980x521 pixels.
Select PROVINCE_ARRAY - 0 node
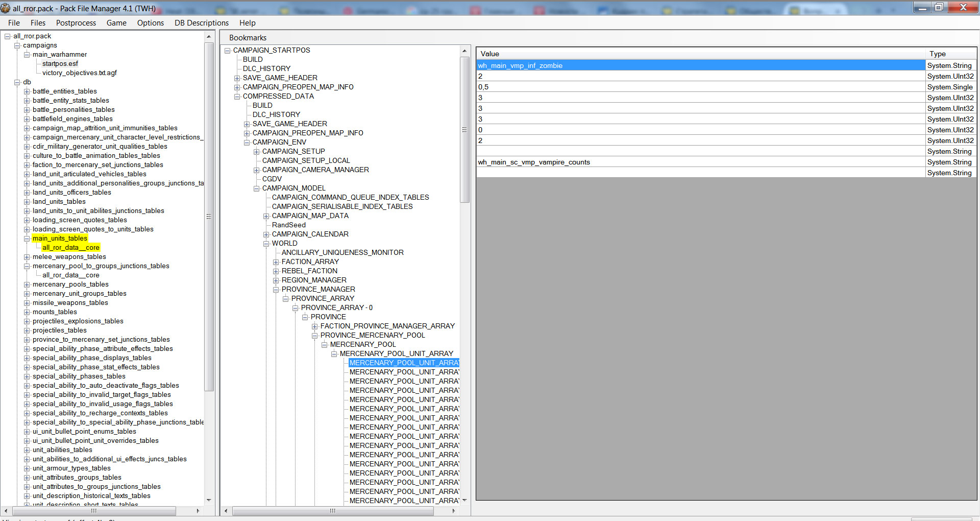point(337,308)
